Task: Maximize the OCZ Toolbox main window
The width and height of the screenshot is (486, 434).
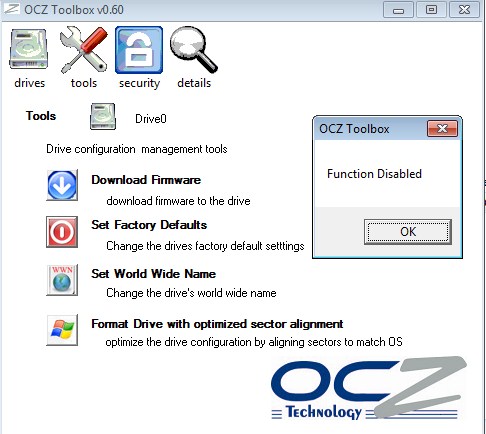Action: (x=431, y=10)
